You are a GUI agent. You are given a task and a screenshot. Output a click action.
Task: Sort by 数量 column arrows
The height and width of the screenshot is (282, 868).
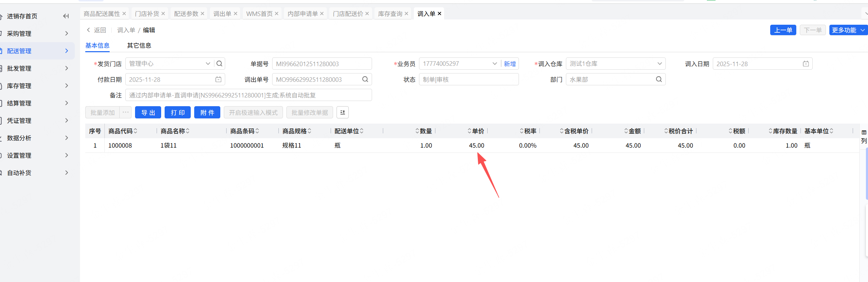pyautogui.click(x=417, y=131)
